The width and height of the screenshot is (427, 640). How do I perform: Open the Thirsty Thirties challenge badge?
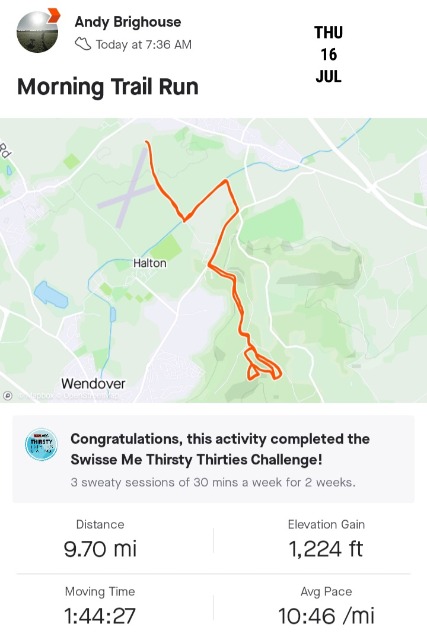coord(41,444)
